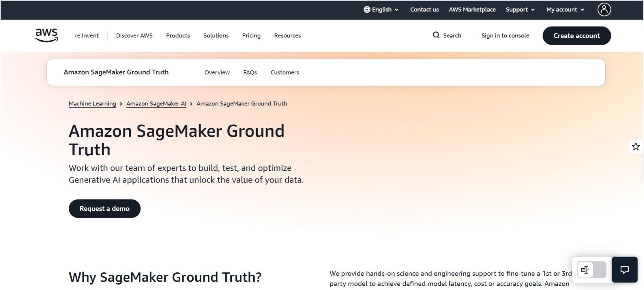Open the Products menu
The image size is (644, 290).
pos(178,36)
